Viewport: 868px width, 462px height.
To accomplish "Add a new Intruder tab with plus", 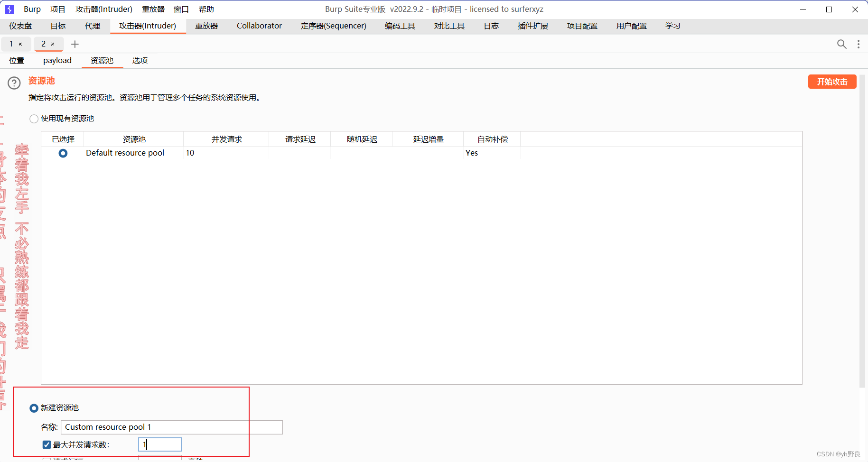I will click(x=75, y=44).
